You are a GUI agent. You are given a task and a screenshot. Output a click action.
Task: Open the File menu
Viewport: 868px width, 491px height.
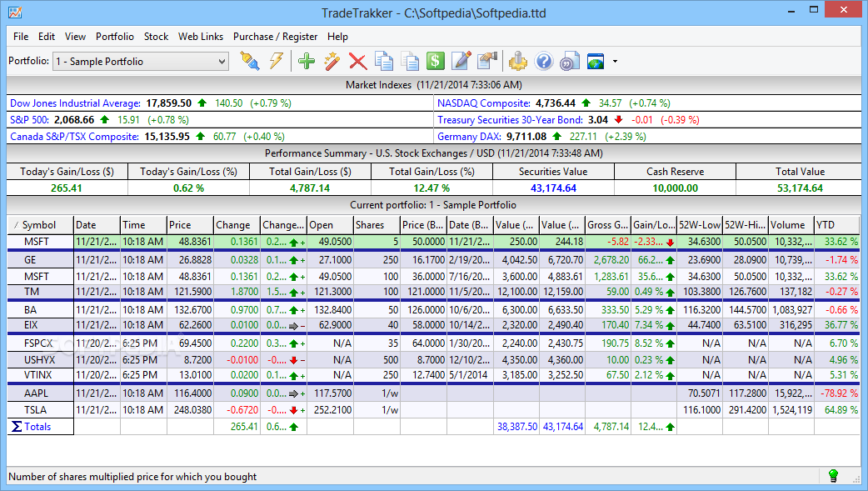coord(21,37)
